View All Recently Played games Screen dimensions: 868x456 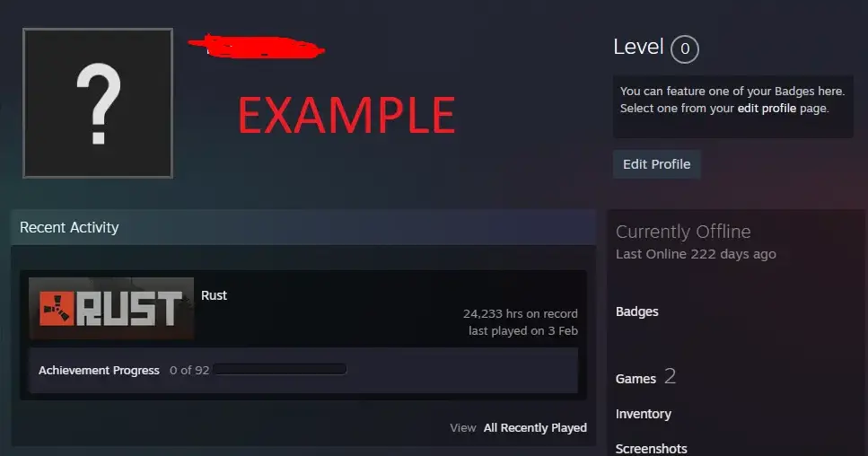pyautogui.click(x=535, y=428)
